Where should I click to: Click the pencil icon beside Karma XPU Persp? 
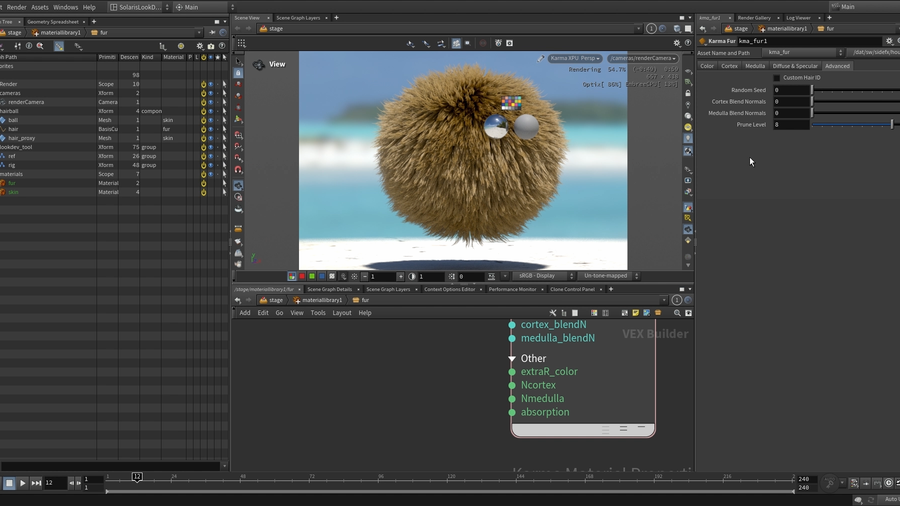(540, 59)
